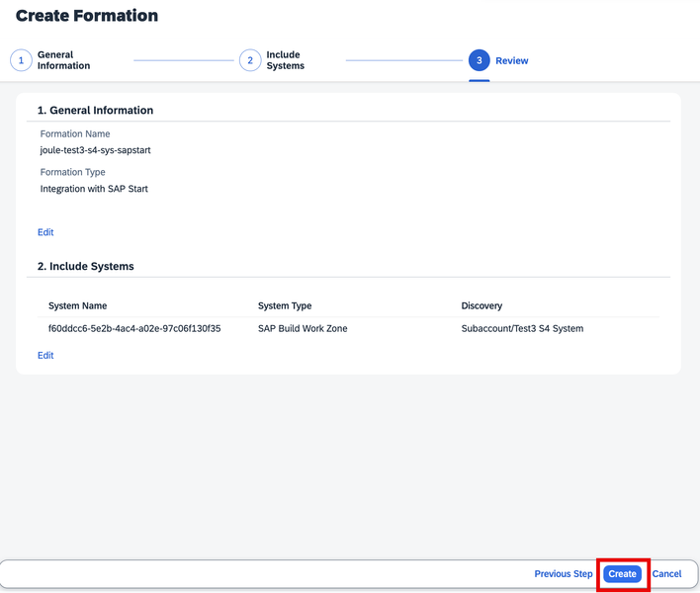Select system row f60ddcc6-5e2b-4ac4-a02e-97c06f130f35

coord(348,328)
